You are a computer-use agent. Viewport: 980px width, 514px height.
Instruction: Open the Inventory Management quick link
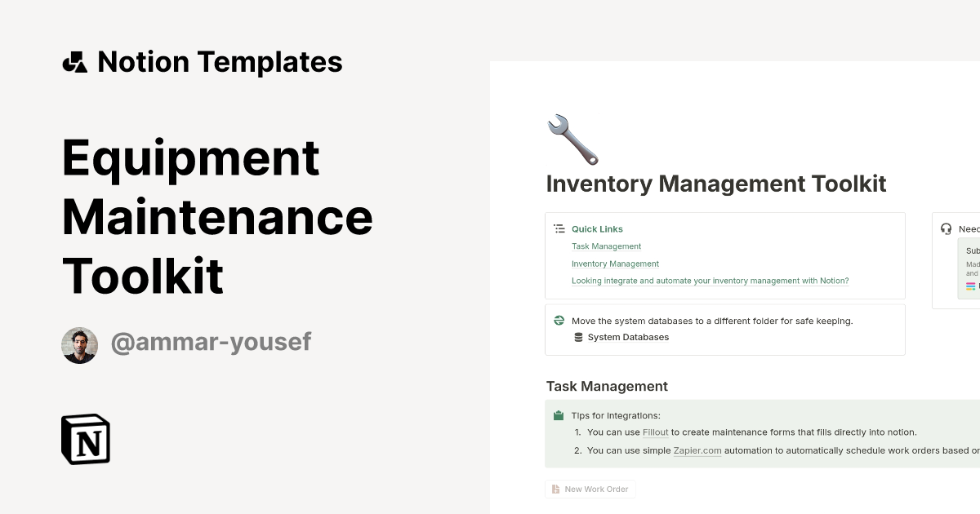[615, 264]
